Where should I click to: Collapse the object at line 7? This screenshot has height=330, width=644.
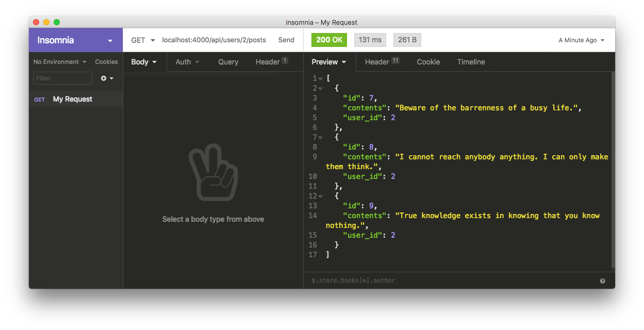[321, 138]
